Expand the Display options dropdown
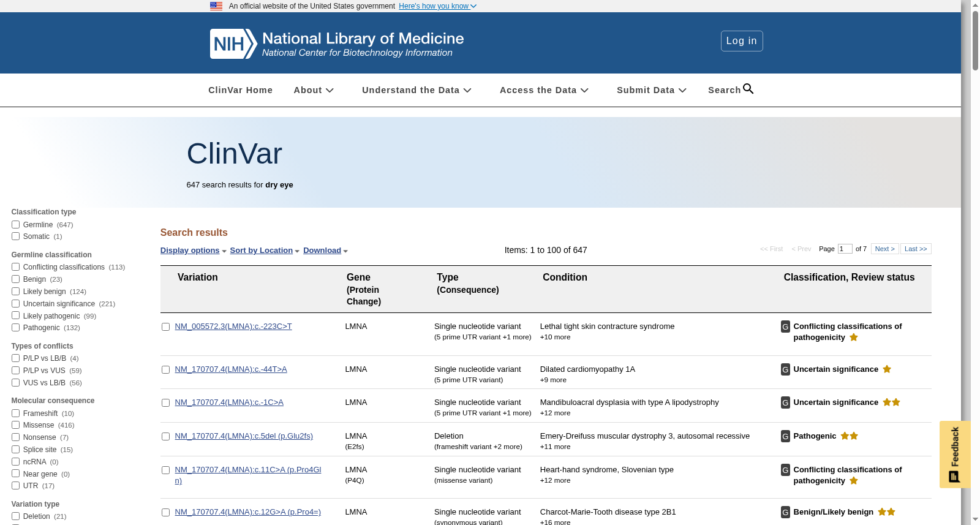Screen dimensions: 980x525 [193, 251]
